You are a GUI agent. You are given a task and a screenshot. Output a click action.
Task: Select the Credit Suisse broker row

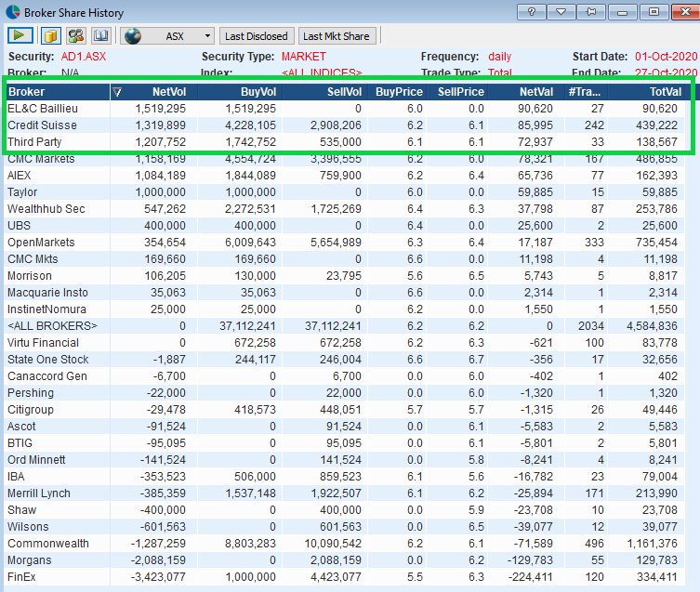click(345, 125)
